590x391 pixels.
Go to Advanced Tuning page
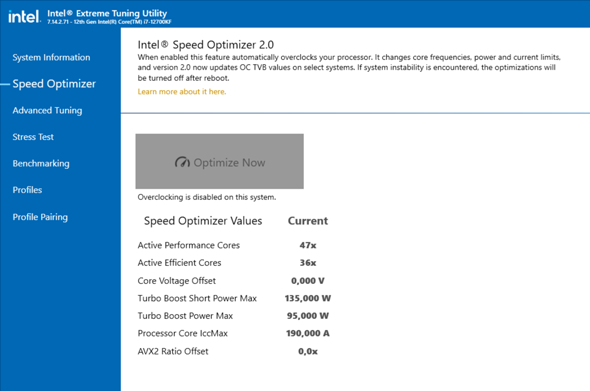pyautogui.click(x=47, y=110)
